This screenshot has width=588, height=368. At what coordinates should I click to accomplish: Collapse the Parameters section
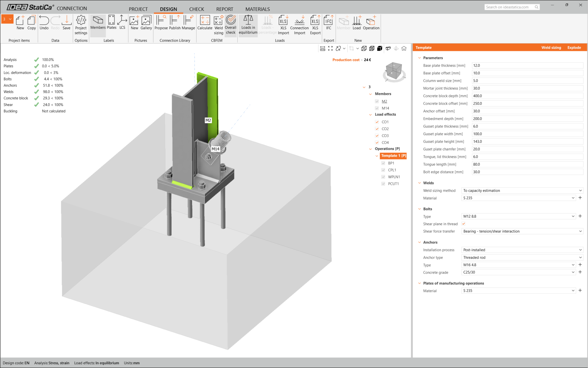tap(420, 58)
